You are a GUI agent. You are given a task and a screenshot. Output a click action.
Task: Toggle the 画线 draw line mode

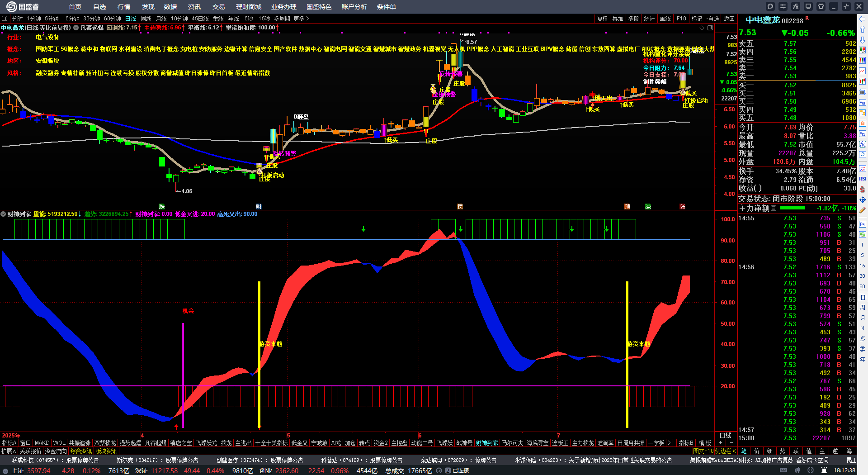[x=665, y=19]
